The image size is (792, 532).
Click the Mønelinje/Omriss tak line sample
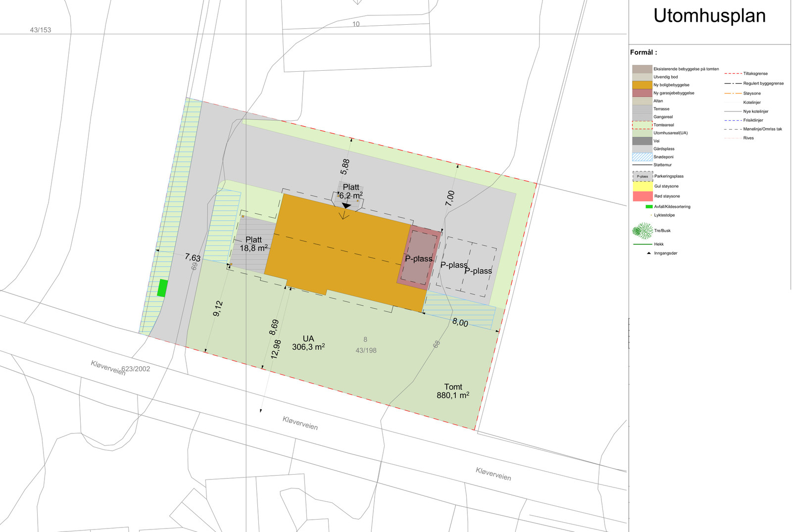(x=733, y=129)
